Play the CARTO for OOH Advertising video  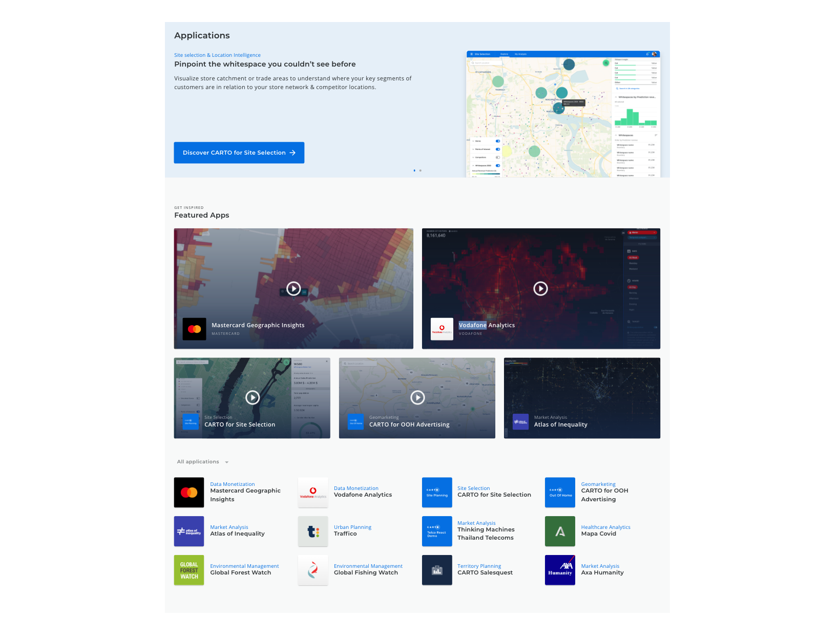(417, 397)
